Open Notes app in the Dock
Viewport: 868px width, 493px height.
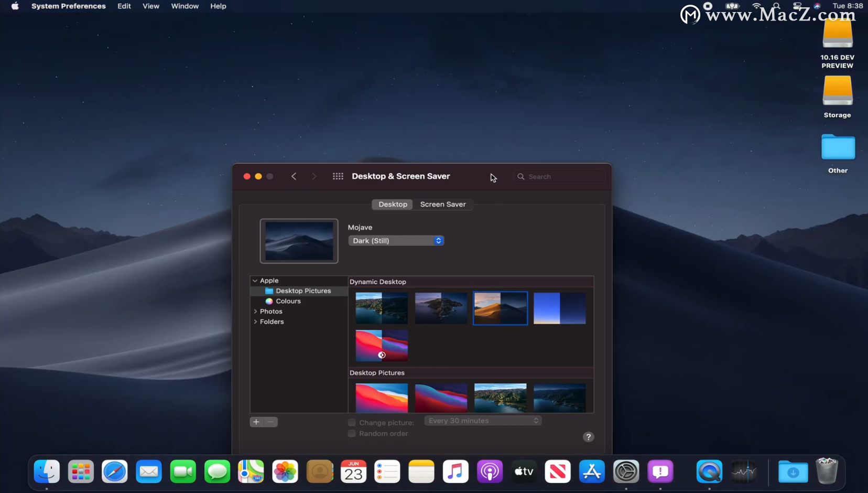(x=421, y=471)
